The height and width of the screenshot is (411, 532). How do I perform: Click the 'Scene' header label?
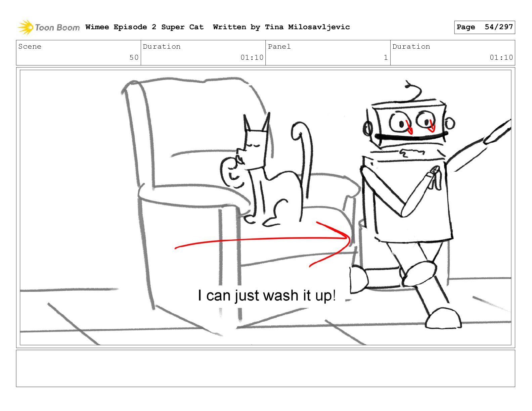(x=30, y=46)
